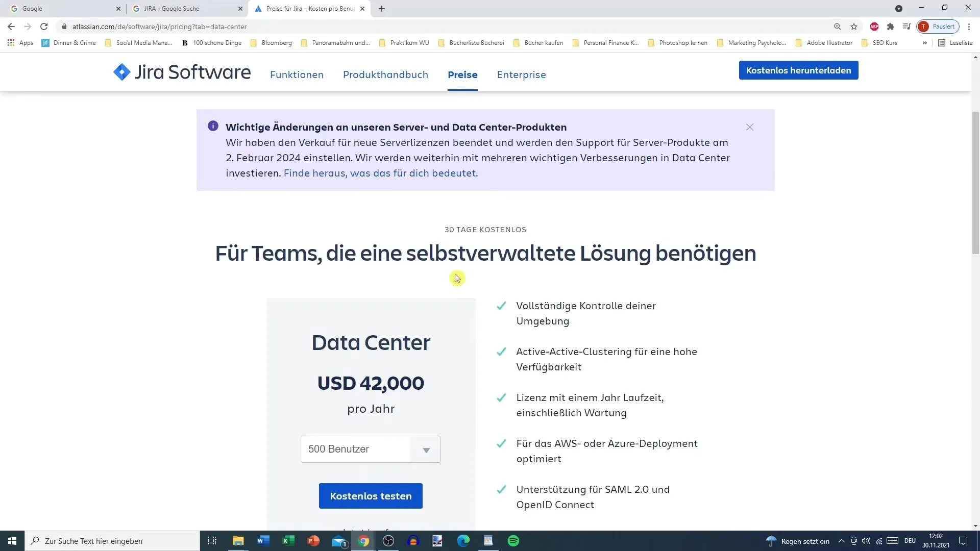Screen dimensions: 980x551
Task: Open Windows notification center icon
Action: point(963,541)
